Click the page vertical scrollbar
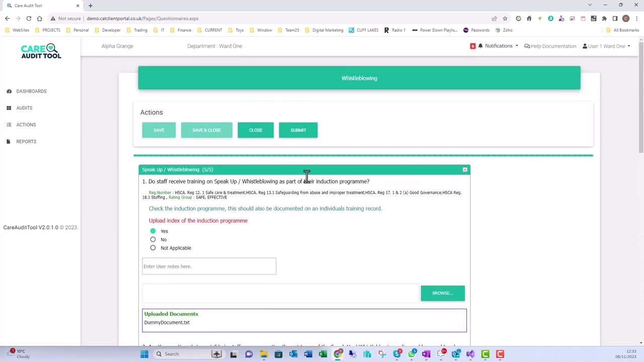This screenshot has width=644, height=362. click(641, 98)
